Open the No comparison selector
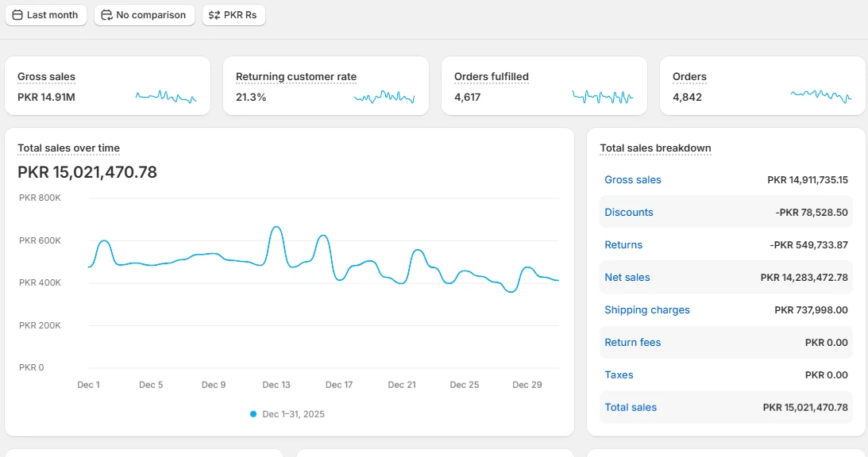The height and width of the screenshot is (457, 868). pos(145,15)
